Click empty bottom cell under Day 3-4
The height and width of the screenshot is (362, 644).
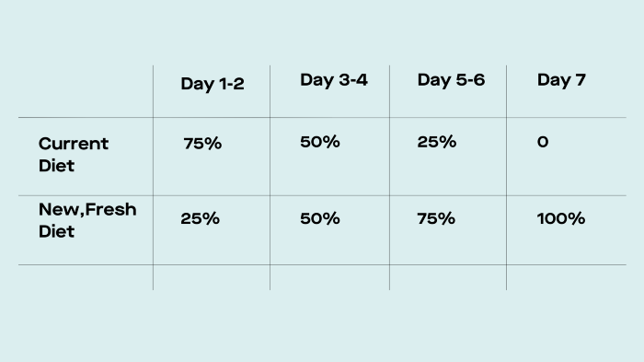329,277
